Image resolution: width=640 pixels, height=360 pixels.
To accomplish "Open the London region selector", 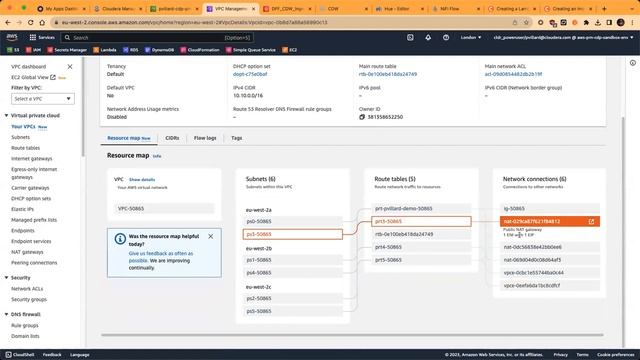I will pos(471,38).
